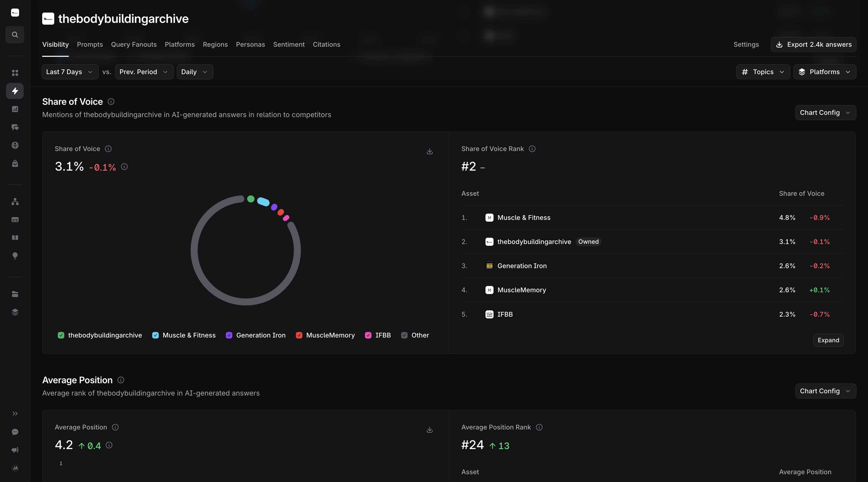The height and width of the screenshot is (482, 868).
Task: Click the MuscleMemory asset row
Action: click(x=652, y=290)
